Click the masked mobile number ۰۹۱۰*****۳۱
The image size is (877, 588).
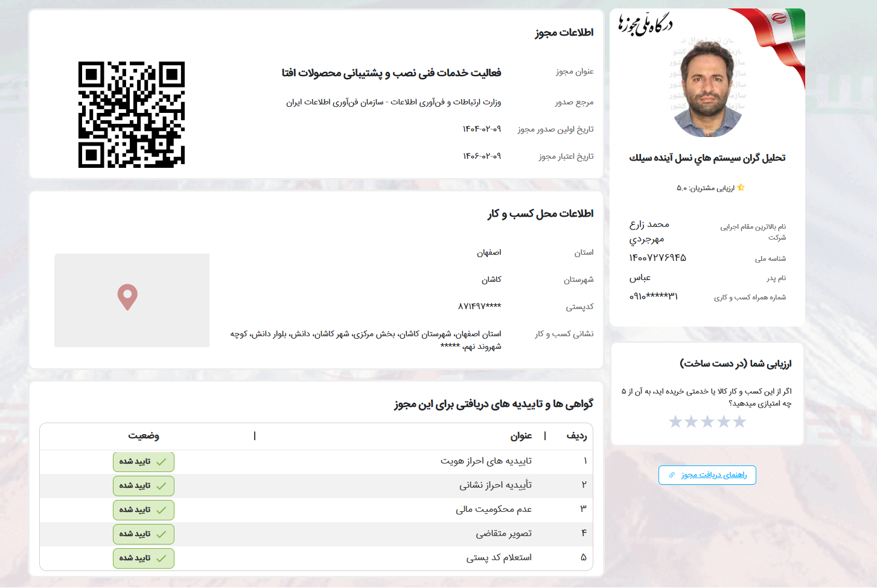(653, 296)
